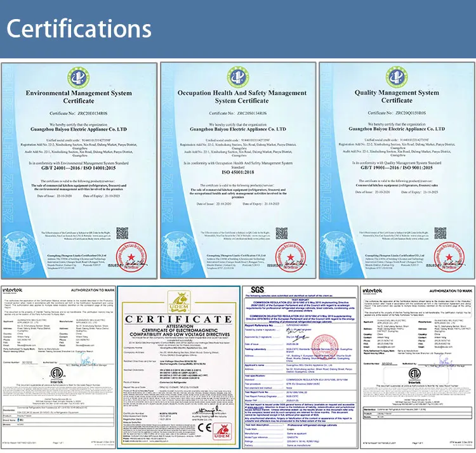Click the red round stamp on the SGS report

(325, 347)
